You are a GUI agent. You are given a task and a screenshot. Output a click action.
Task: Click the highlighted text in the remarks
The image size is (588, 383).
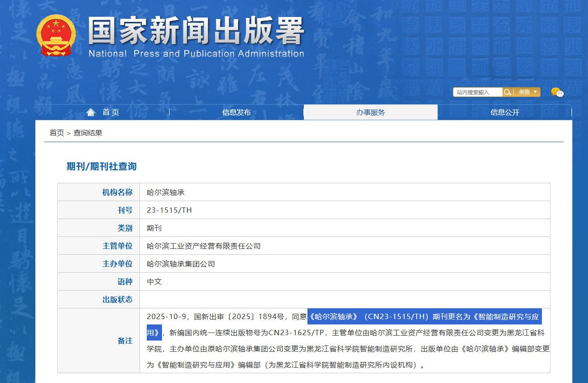424,317
